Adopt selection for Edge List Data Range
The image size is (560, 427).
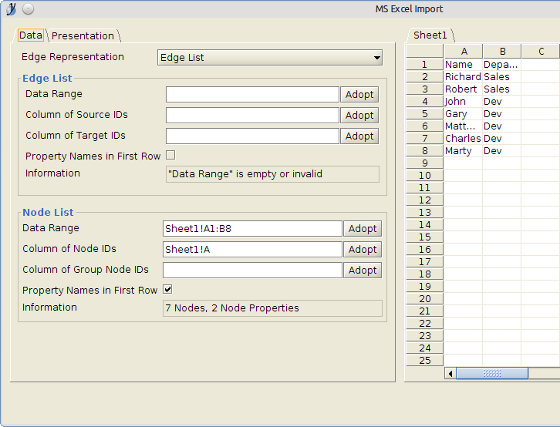[359, 95]
